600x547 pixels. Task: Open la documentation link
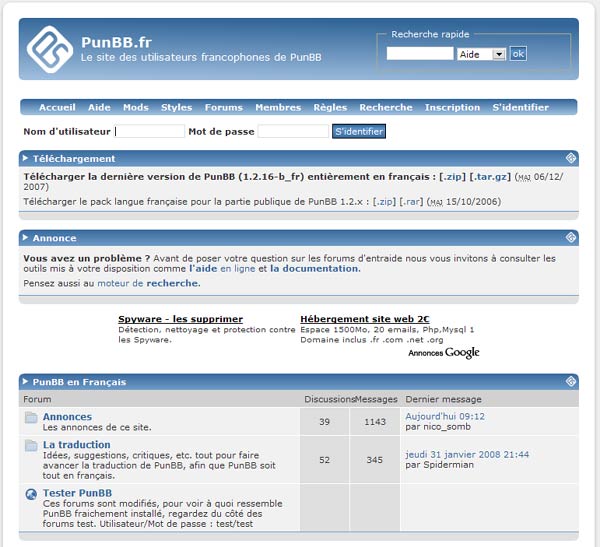[315, 268]
